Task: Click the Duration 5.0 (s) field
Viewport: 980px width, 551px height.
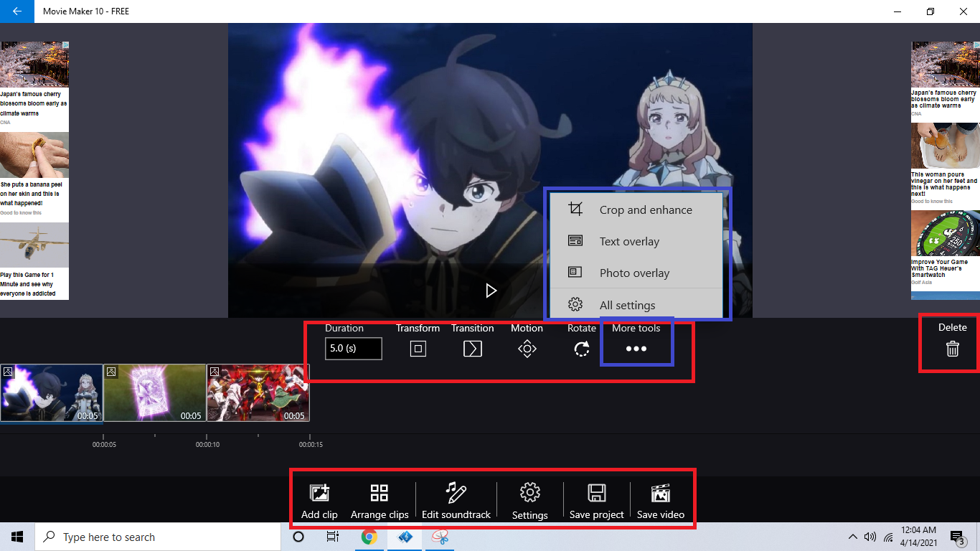Action: point(353,349)
